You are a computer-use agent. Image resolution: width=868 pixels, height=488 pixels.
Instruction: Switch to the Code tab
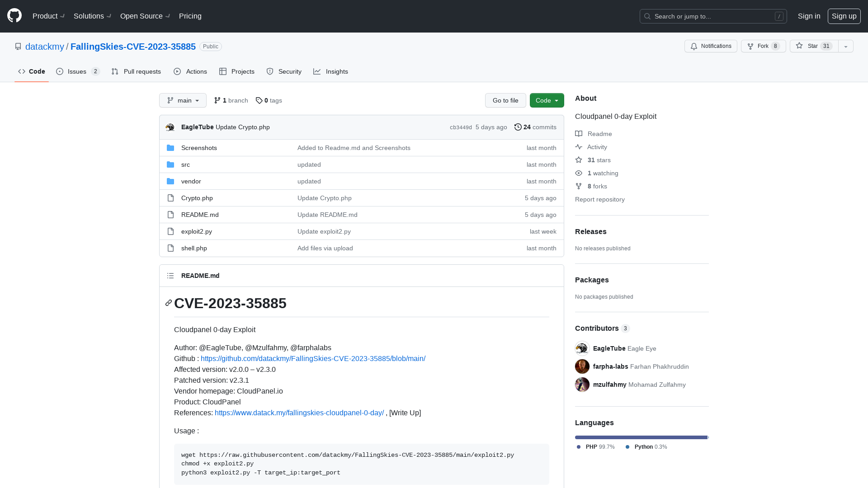click(32, 71)
